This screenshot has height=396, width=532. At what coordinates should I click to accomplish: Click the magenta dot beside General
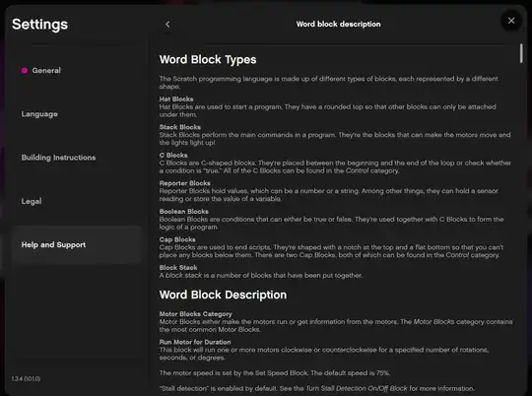pos(24,70)
